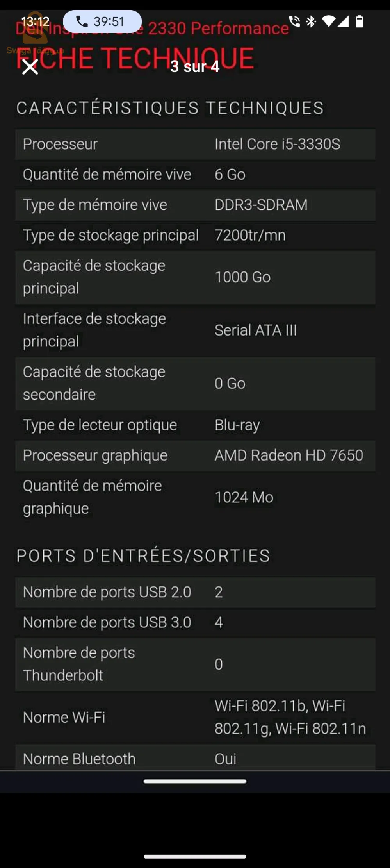Tap the Bluetooth status icon
390x868 pixels.
[x=311, y=21]
